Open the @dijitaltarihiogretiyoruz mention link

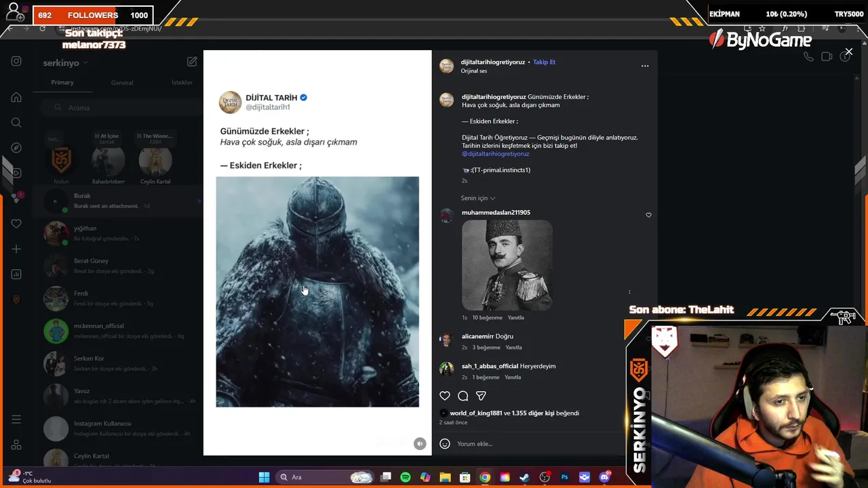coord(496,154)
